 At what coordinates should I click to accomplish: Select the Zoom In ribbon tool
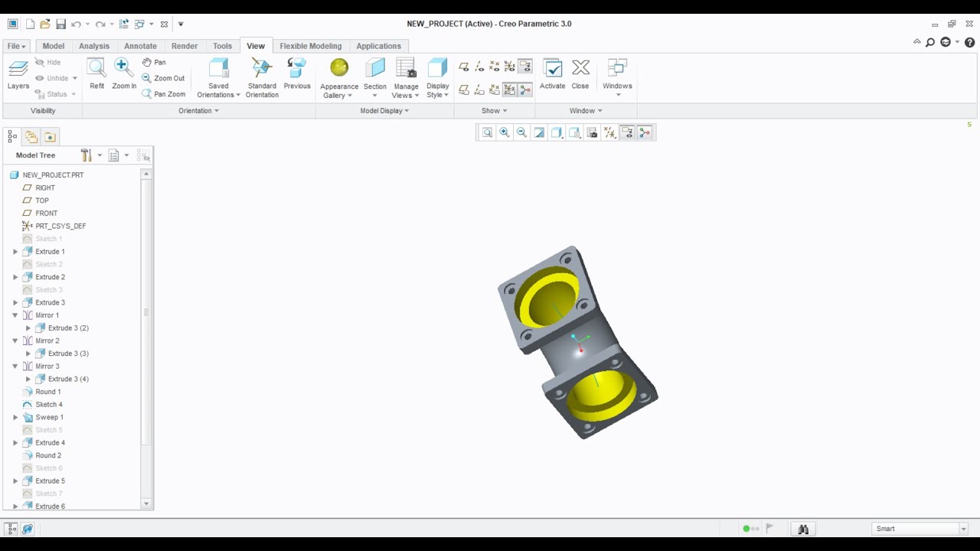point(123,74)
